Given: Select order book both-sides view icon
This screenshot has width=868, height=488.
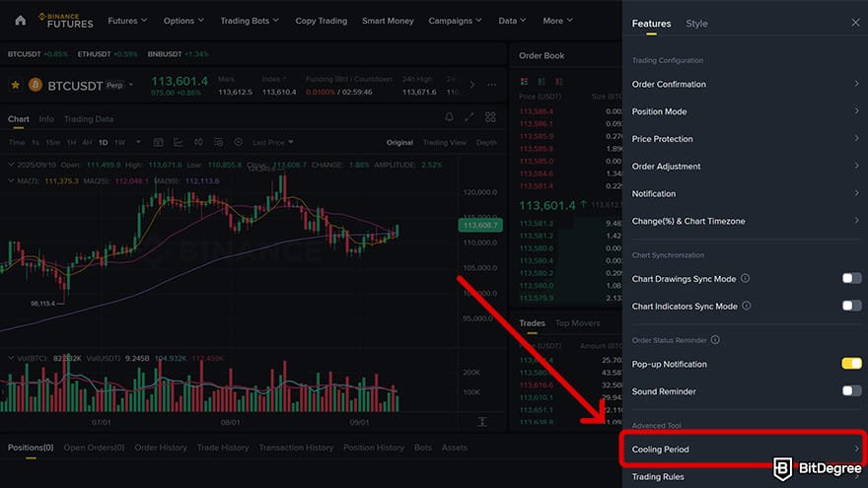Looking at the screenshot, I should click(x=524, y=81).
